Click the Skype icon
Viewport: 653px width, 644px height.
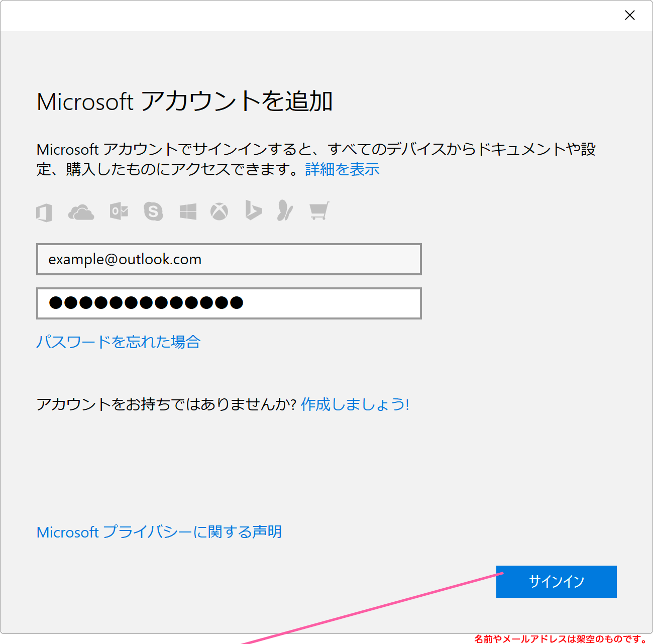click(x=153, y=211)
